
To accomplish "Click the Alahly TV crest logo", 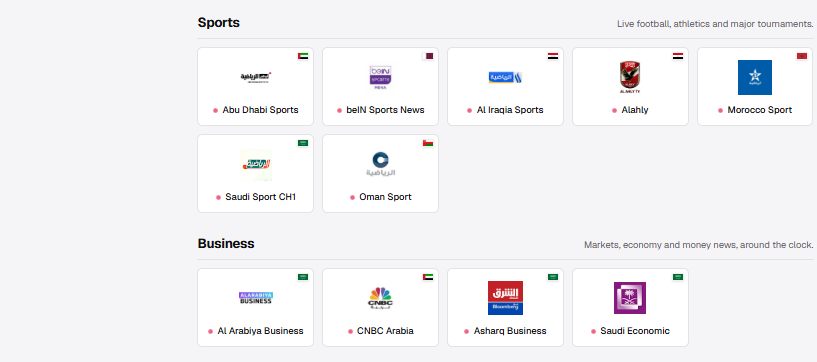I will pyautogui.click(x=630, y=78).
